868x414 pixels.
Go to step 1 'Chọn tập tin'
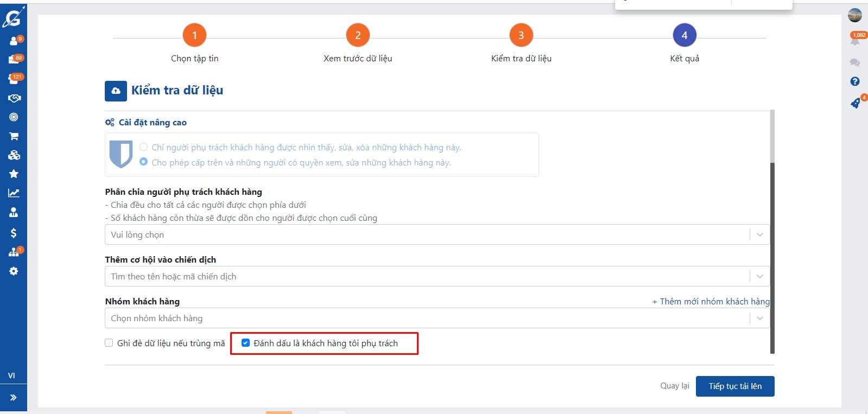pyautogui.click(x=194, y=35)
